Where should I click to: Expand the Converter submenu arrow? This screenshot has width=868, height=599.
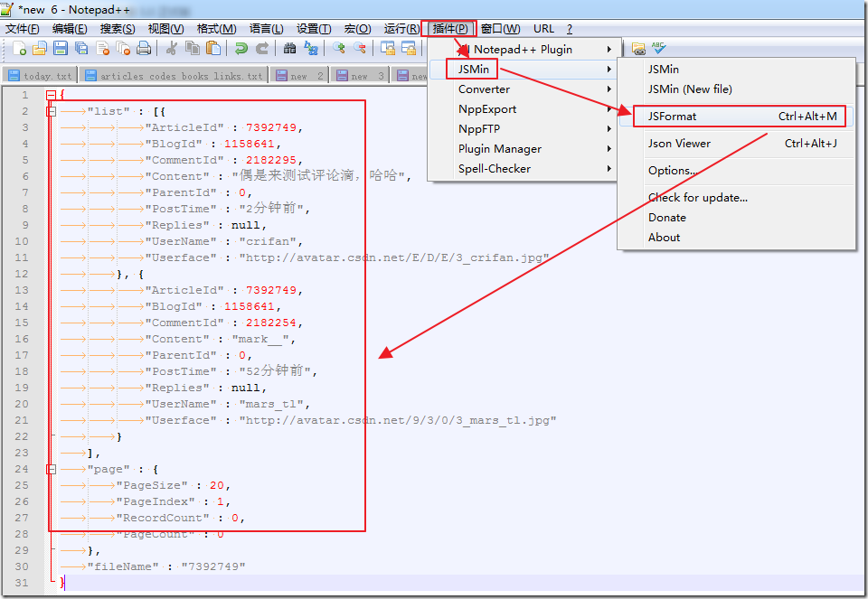coord(609,89)
